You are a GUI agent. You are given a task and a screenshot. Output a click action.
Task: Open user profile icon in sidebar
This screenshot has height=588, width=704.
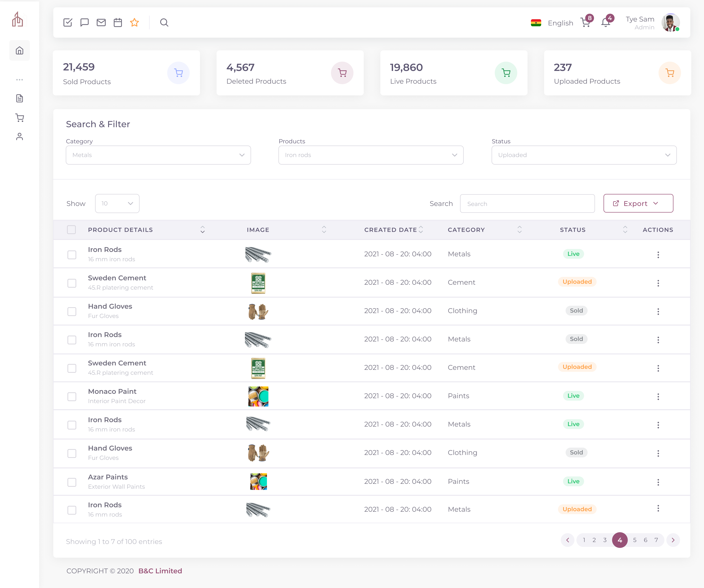click(19, 136)
